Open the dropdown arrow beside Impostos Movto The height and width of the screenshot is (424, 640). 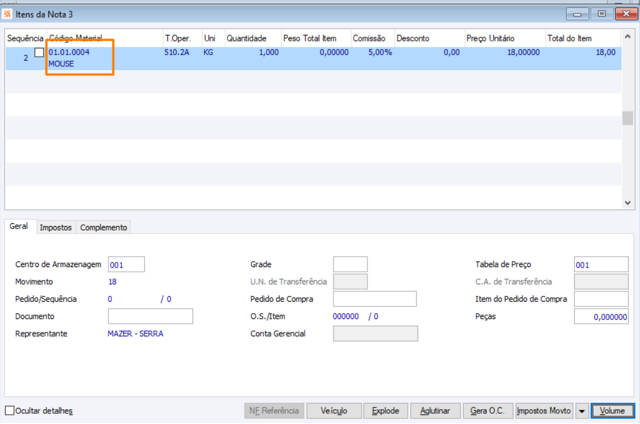582,411
